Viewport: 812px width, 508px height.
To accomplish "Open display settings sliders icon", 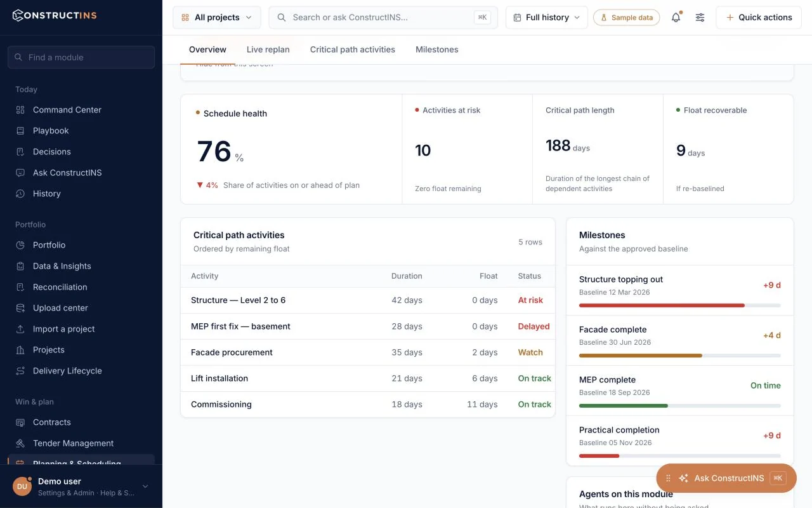I will click(x=700, y=18).
